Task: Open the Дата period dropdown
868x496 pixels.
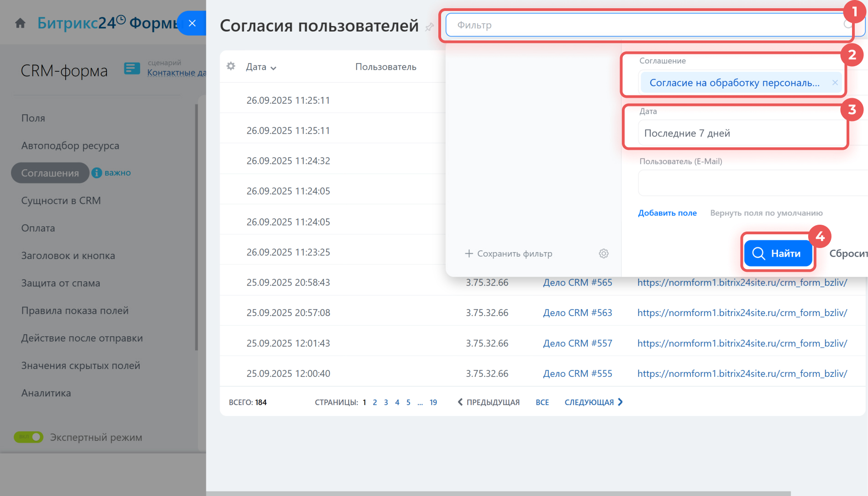Action: click(742, 133)
